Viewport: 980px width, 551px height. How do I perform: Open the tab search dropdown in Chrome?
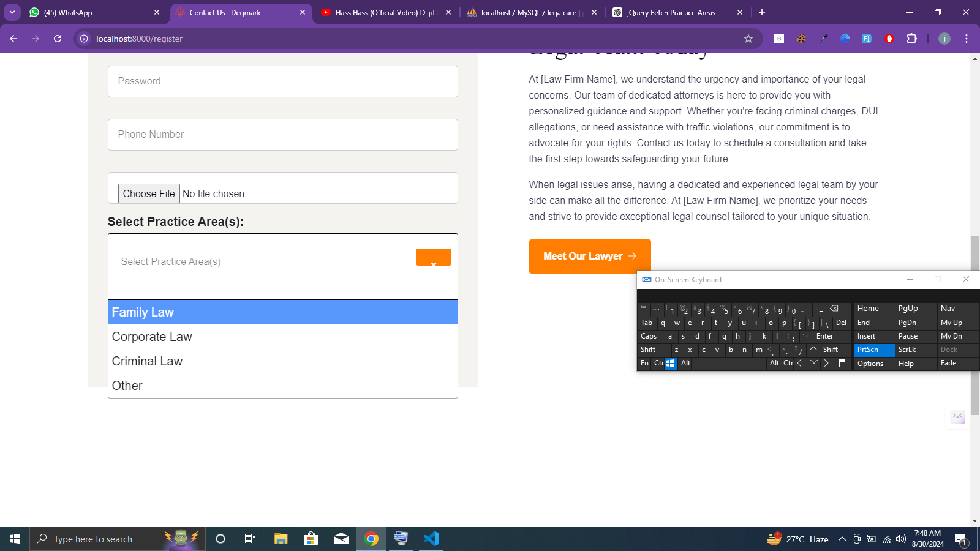[12, 12]
